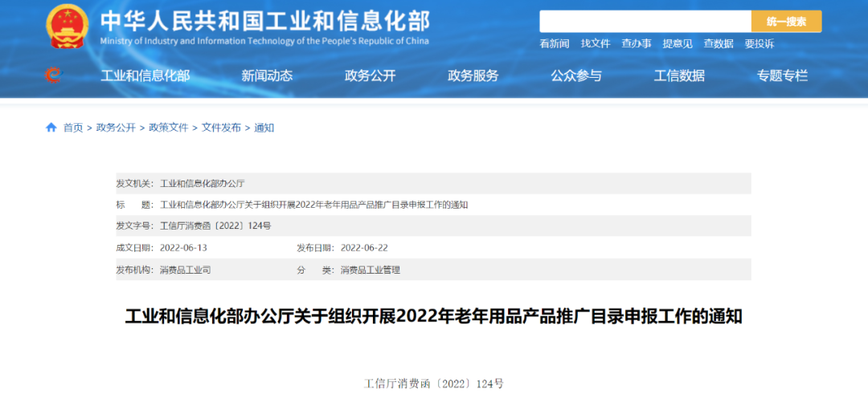The width and height of the screenshot is (868, 411).
Task: Open 政务公开 in main navigation bar
Action: (x=371, y=76)
